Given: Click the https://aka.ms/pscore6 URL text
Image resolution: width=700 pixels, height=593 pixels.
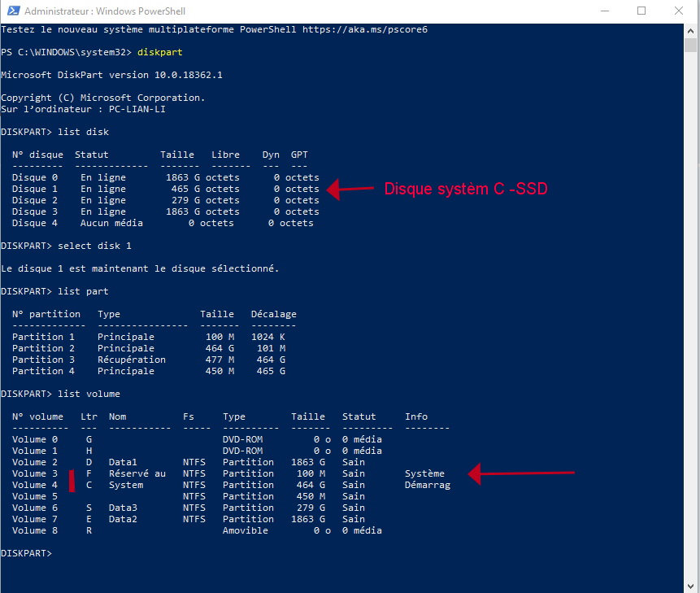Looking at the screenshot, I should click(x=365, y=29).
